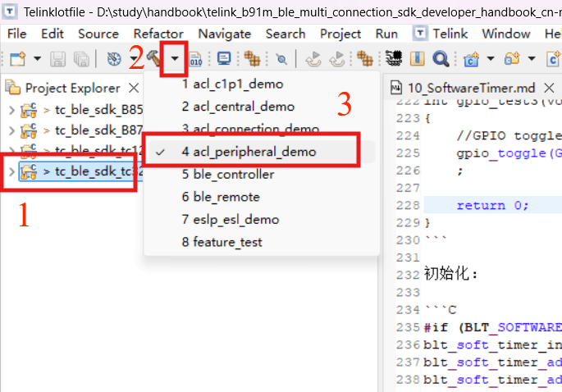Viewport: 562px width, 392px height.
Task: Click the Project Explorer panel icon
Action: point(13,87)
